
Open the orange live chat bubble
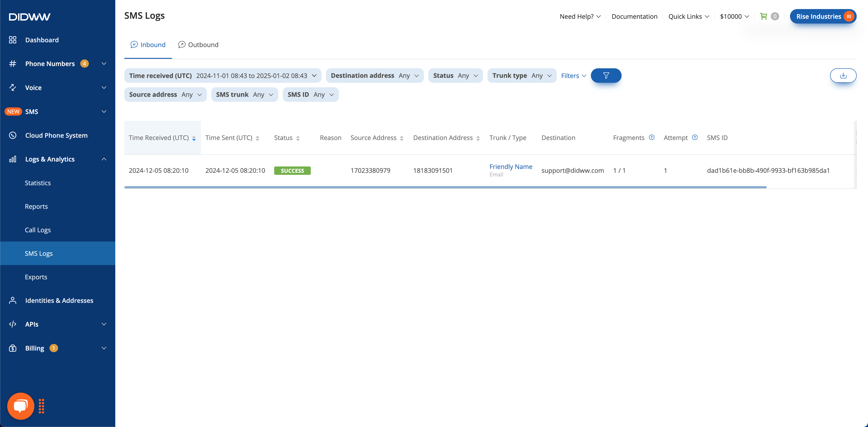click(x=21, y=406)
